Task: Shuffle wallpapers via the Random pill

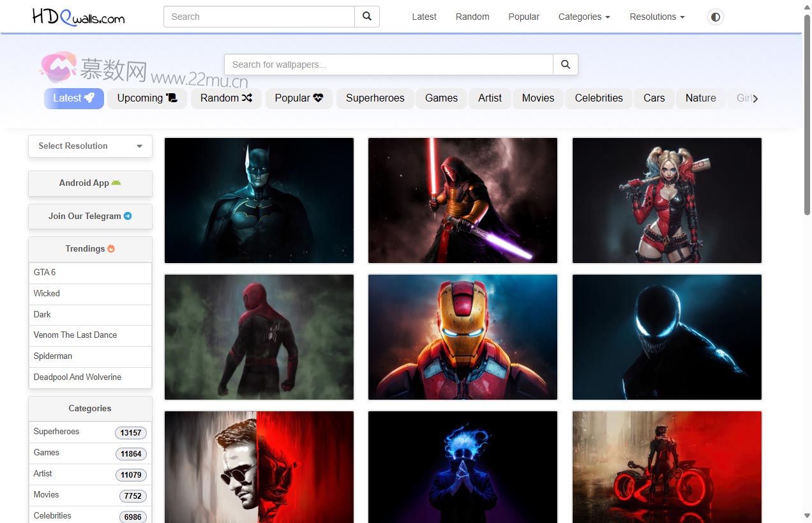Action: point(226,98)
